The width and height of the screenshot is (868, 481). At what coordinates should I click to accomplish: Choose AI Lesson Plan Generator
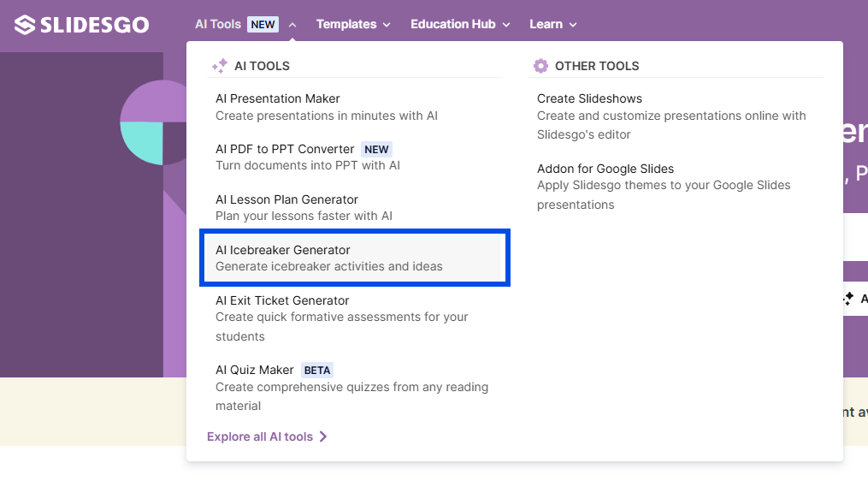pos(286,199)
